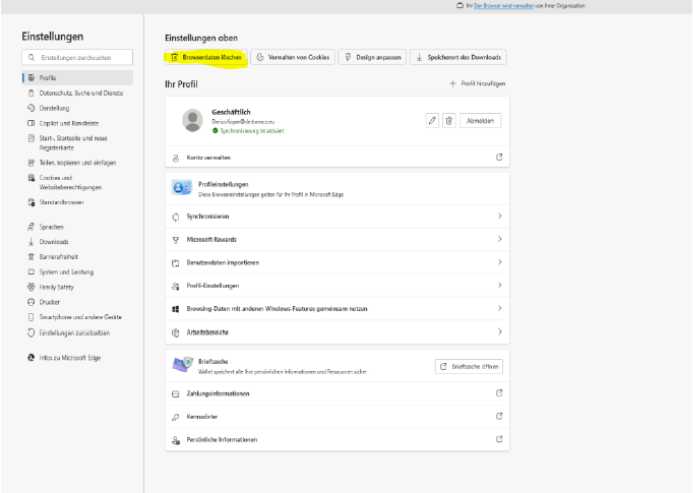Viewport: 693px width, 493px height.
Task: Open the Arbeitsbereiche chevron
Action: (x=498, y=330)
